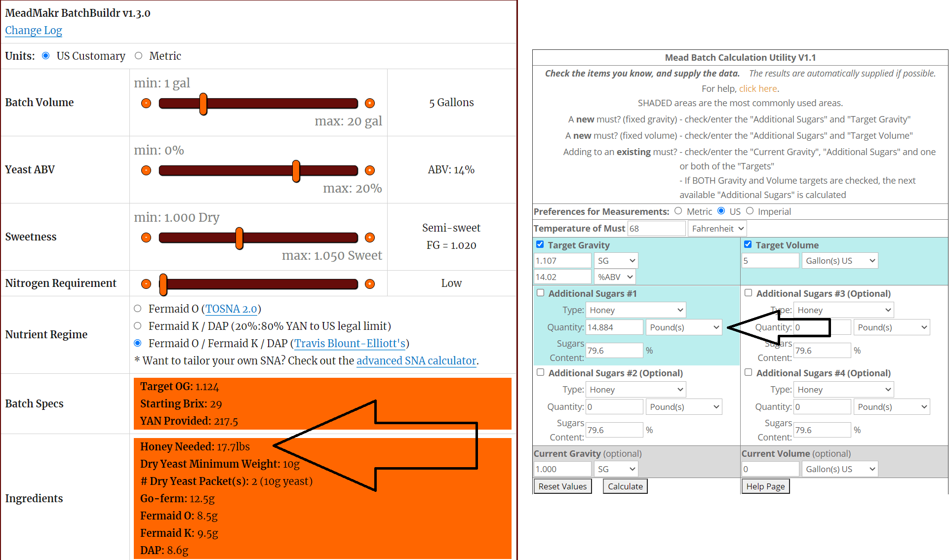This screenshot has width=950, height=560.
Task: Click the plus icon on the Sweetness slider
Action: click(x=370, y=237)
